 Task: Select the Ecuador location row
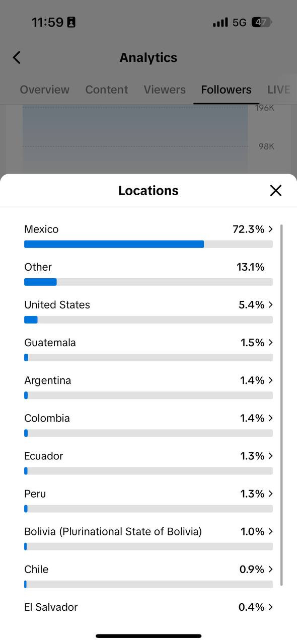pos(148,462)
